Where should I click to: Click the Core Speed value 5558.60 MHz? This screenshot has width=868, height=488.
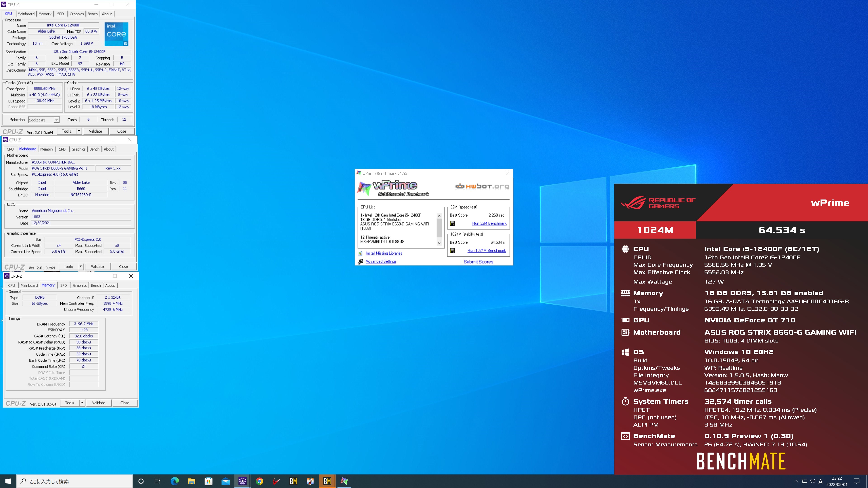click(45, 89)
